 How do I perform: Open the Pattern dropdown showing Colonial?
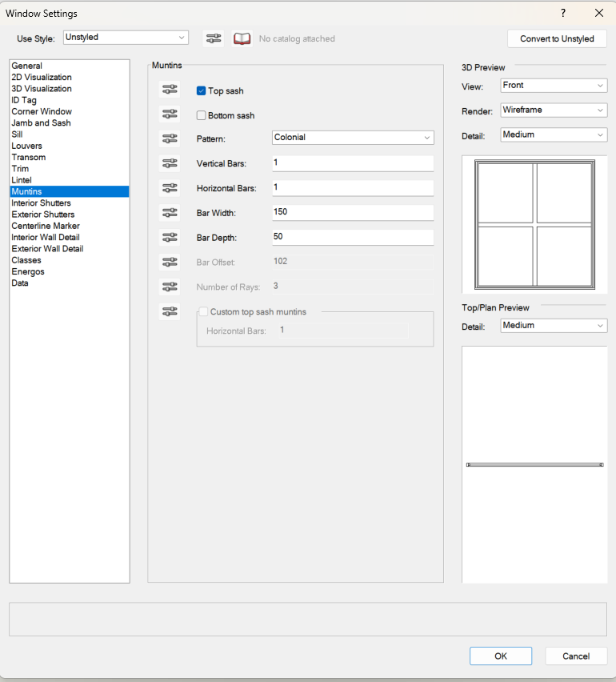353,138
